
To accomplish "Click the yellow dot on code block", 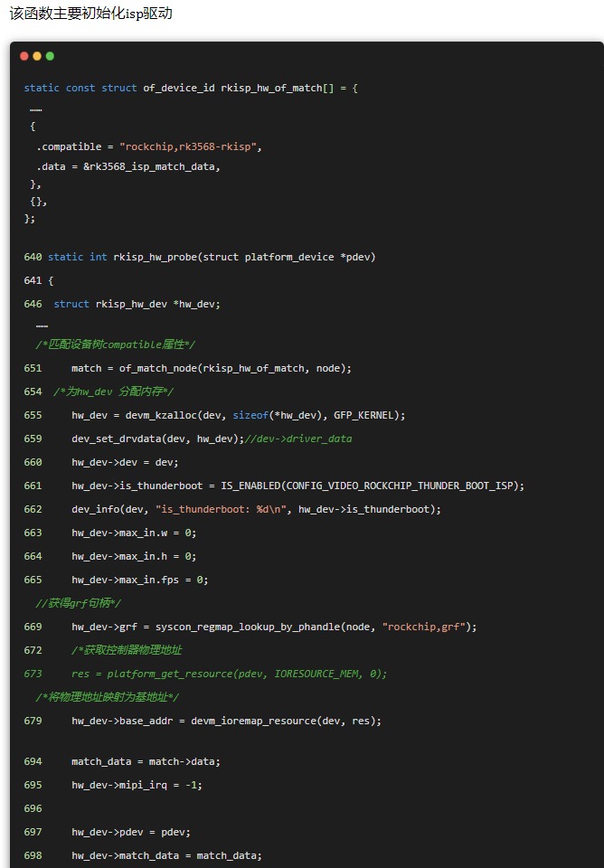I will click(x=37, y=56).
